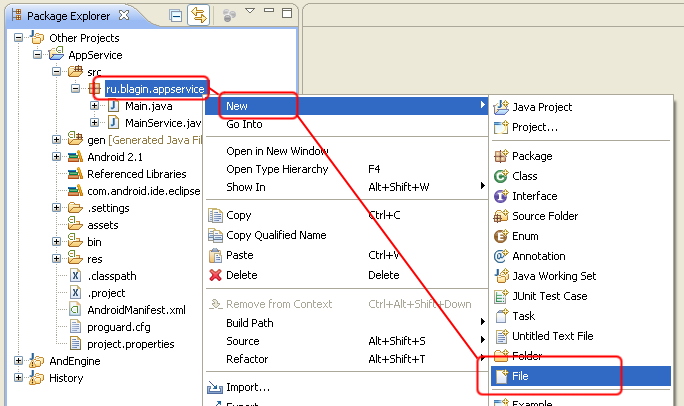Create a new Java Working Set
The height and width of the screenshot is (406, 684).
[581, 276]
